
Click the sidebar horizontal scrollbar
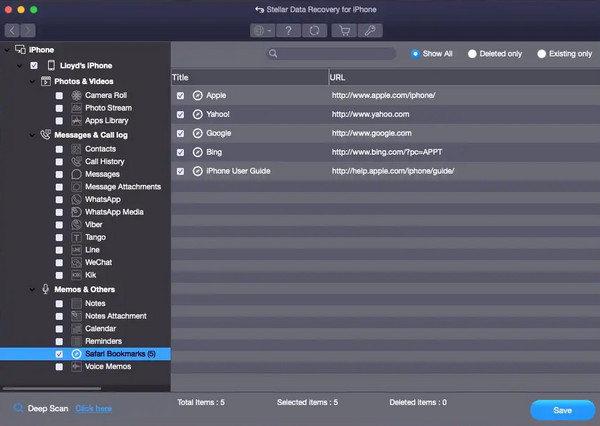52,388
